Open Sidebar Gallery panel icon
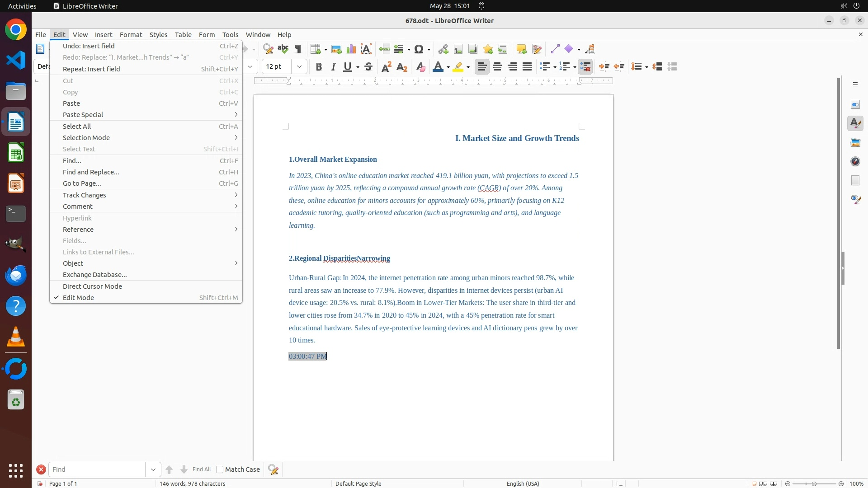This screenshot has height=488, width=868. click(x=855, y=142)
